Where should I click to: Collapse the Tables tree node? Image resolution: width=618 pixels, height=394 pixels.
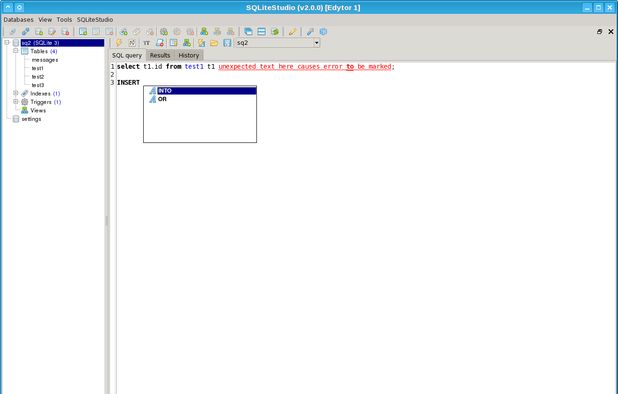tap(15, 51)
